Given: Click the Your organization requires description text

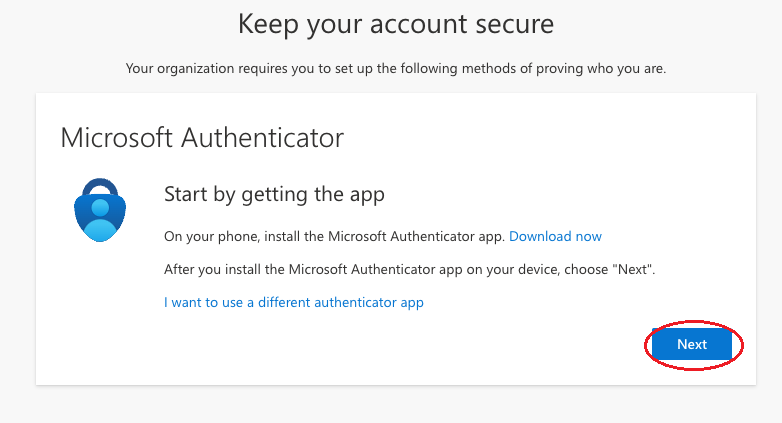Looking at the screenshot, I should [396, 68].
